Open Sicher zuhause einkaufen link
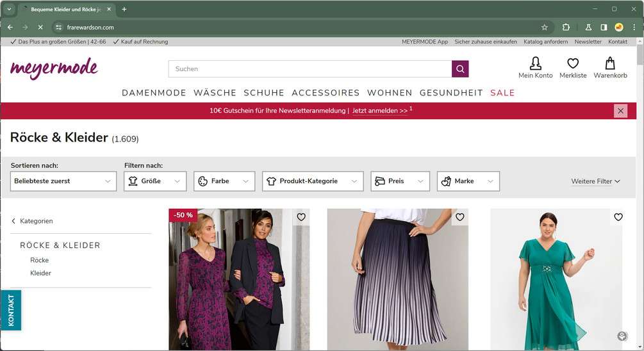The height and width of the screenshot is (351, 644). 486,42
